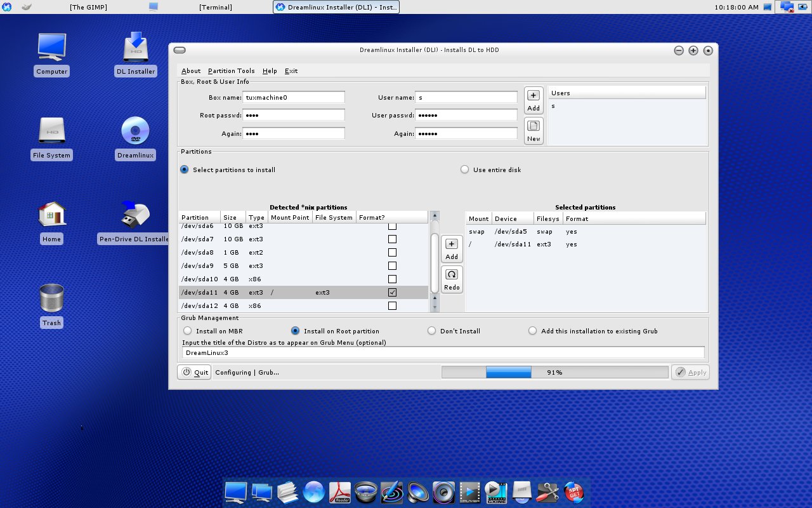This screenshot has width=812, height=508.
Task: Open the stacked files icon in dock
Action: [x=287, y=492]
